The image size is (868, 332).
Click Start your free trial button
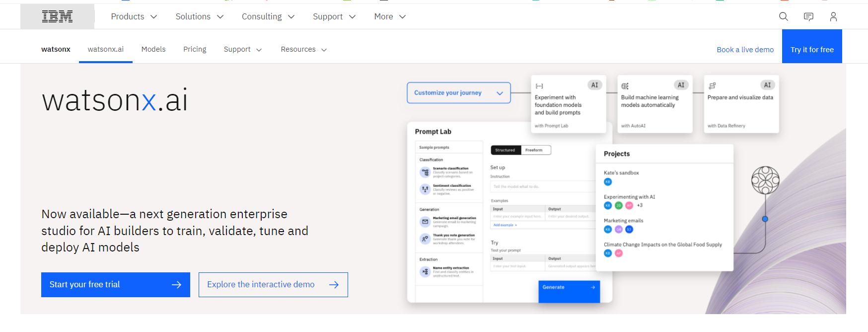coord(116,285)
